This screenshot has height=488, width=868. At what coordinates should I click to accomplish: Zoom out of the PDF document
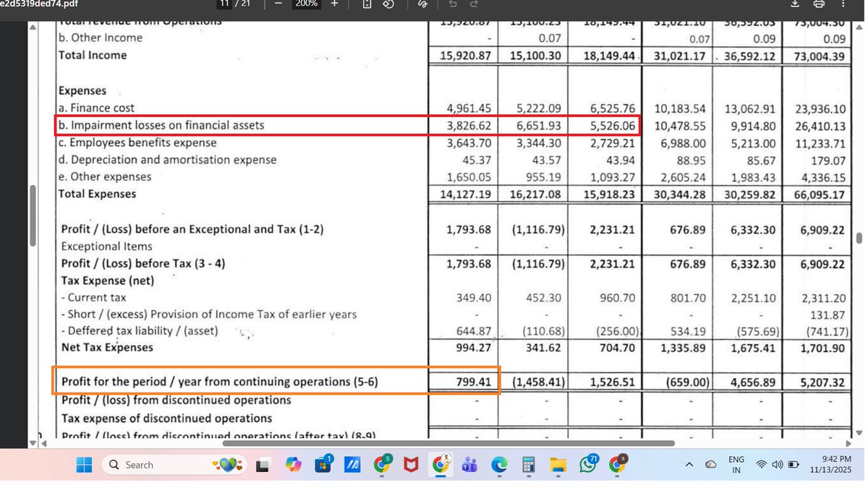(x=278, y=4)
